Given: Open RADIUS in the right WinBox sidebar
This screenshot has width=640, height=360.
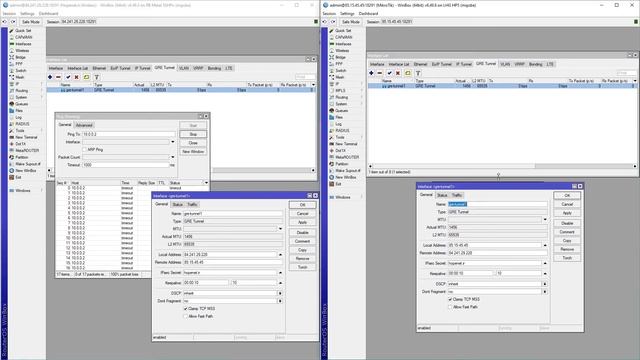Looking at the screenshot, I should [342, 131].
